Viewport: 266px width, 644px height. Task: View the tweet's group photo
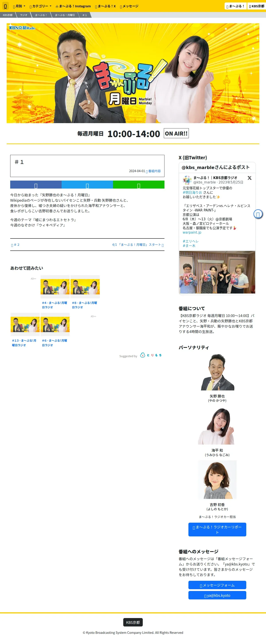[217, 272]
